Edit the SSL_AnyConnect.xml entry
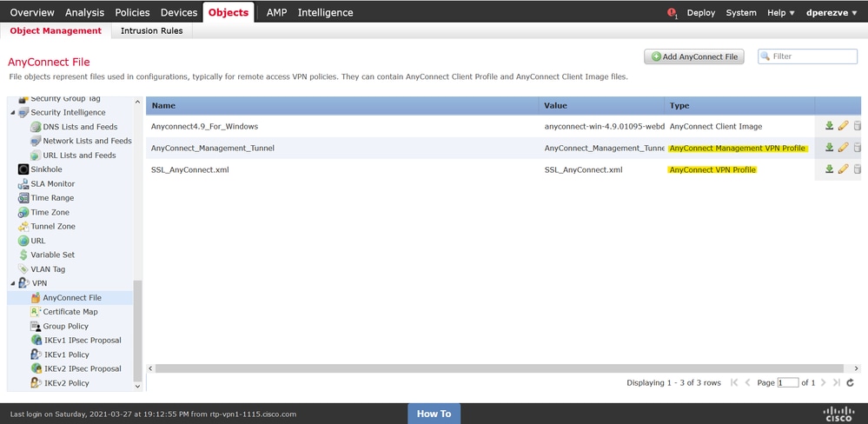The width and height of the screenshot is (868, 424). point(843,169)
